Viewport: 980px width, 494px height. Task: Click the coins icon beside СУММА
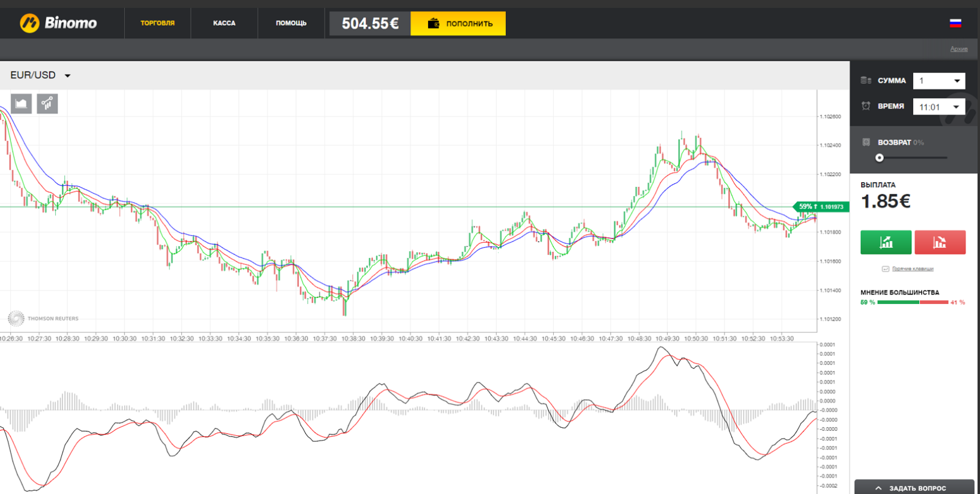coord(866,80)
